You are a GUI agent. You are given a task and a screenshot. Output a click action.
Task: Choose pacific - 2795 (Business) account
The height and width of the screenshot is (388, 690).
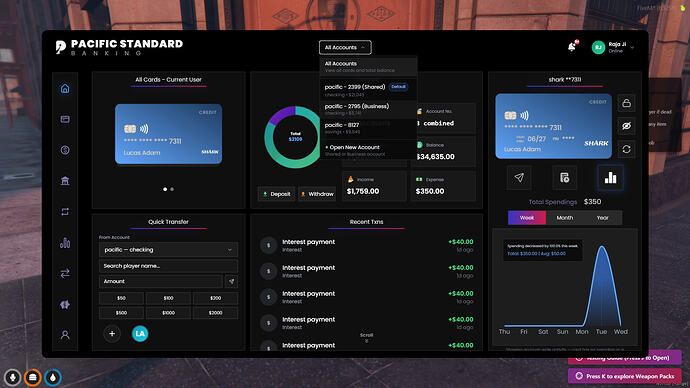(368, 109)
